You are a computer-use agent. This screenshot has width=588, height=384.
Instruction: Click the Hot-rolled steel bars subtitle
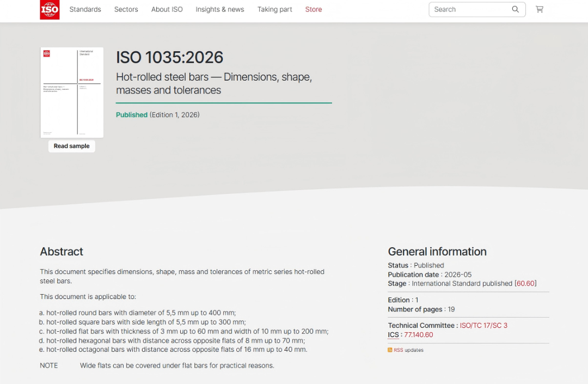(x=214, y=83)
